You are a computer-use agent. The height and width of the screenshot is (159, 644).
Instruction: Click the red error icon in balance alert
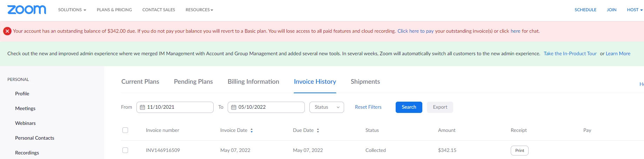(7, 31)
